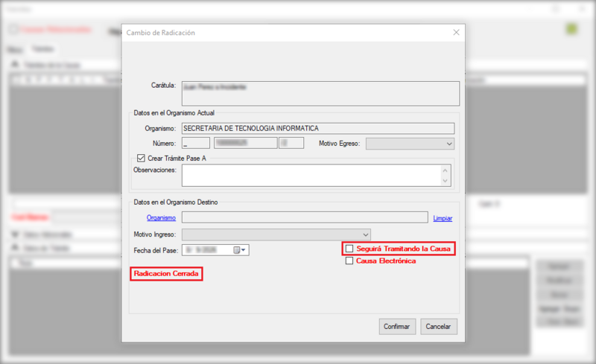Click the Limpiar link
Image resolution: width=596 pixels, height=364 pixels.
tap(443, 218)
